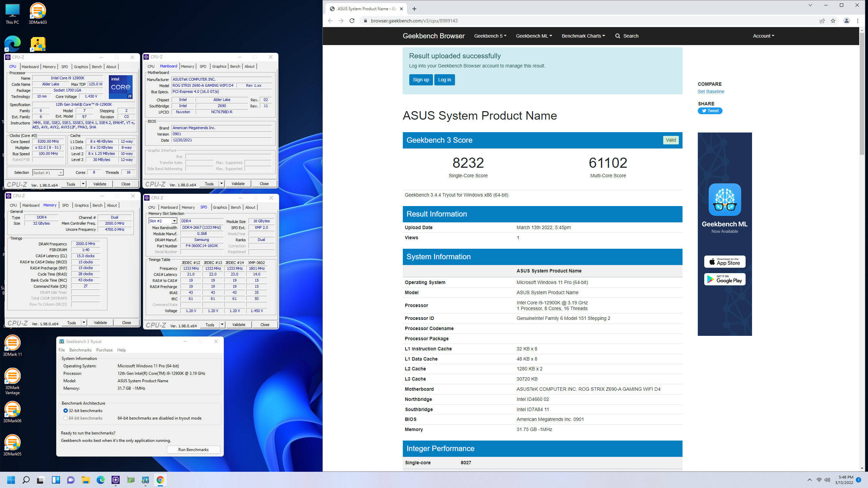Open Task View on the taskbar
Screen dimensions: 868x488
point(41,480)
